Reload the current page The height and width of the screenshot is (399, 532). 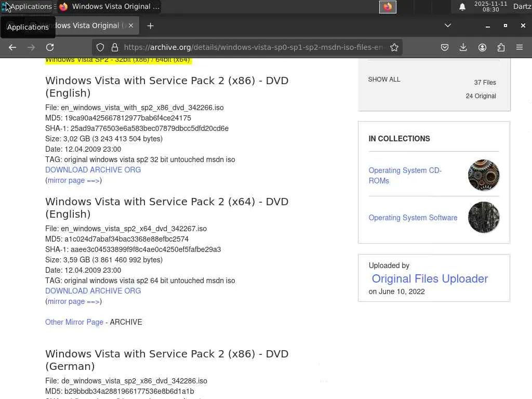(x=50, y=47)
